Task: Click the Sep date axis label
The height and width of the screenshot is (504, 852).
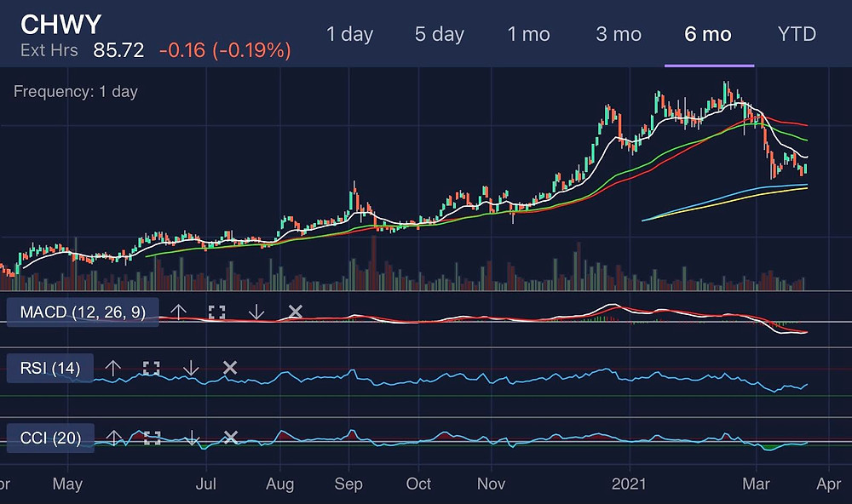Action: 348,484
